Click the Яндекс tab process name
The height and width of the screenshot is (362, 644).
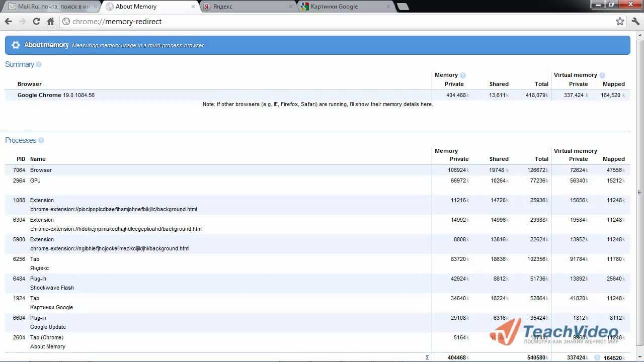(x=39, y=268)
